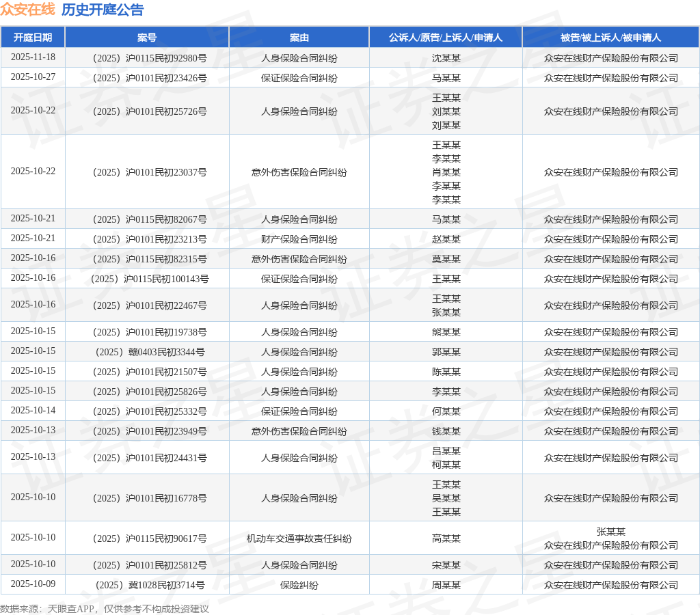Click the 被告/被上诉人/被申请人 header
Image resolution: width=700 pixels, height=615 pixels.
tap(610, 38)
